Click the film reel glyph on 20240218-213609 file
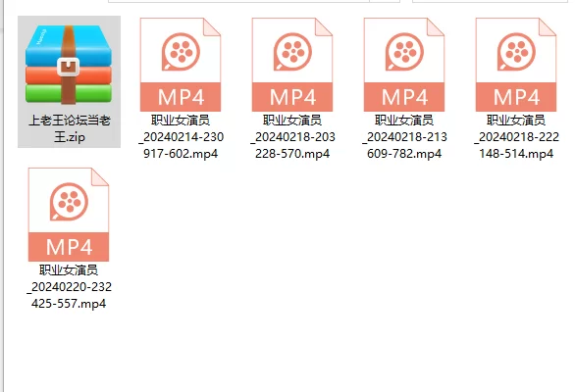This screenshot has height=392, width=575. click(404, 52)
